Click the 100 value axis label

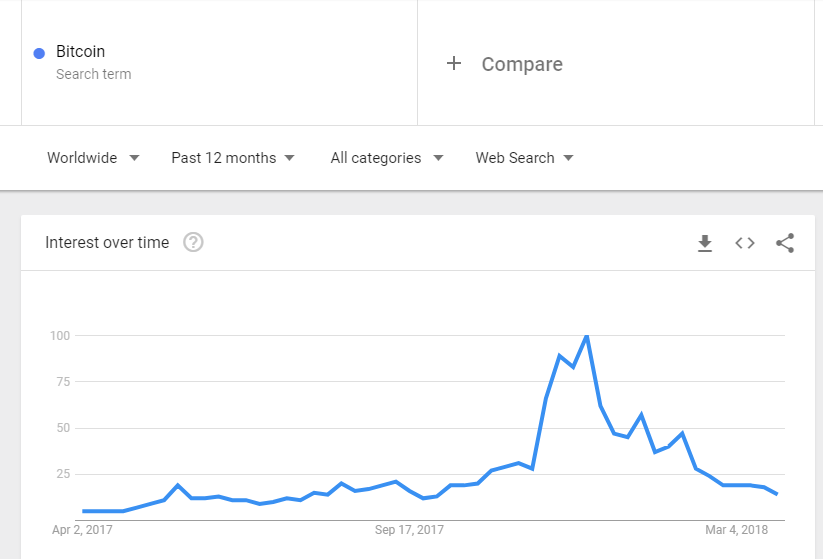click(60, 335)
